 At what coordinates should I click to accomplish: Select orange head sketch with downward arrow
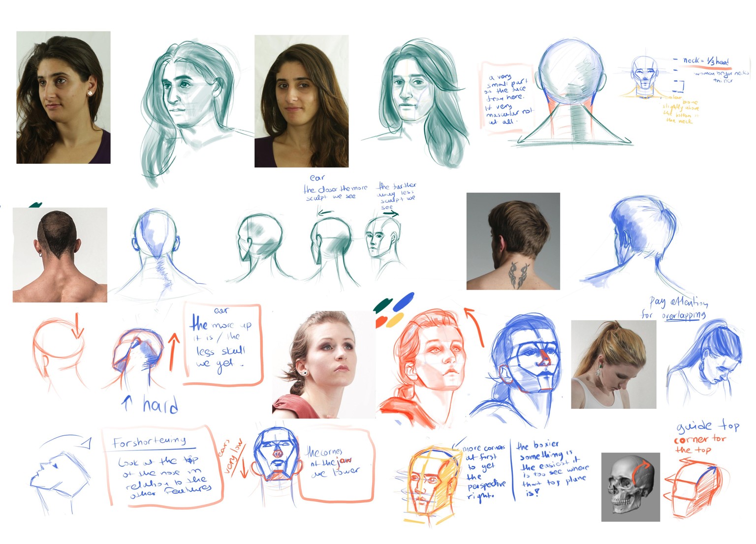pyautogui.click(x=58, y=352)
